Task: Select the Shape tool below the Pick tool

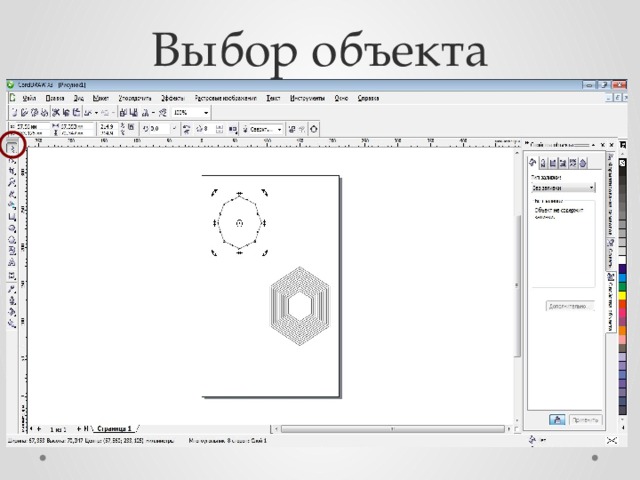Action: [12, 160]
